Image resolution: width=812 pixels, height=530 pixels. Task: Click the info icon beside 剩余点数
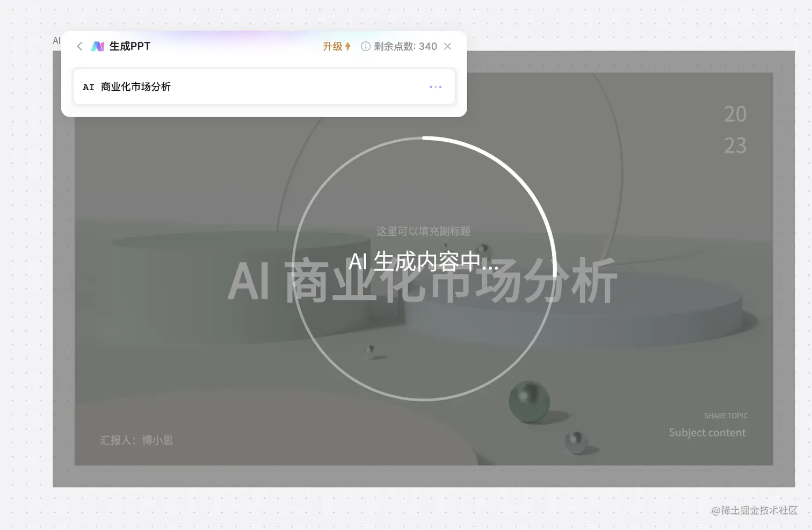pos(366,46)
